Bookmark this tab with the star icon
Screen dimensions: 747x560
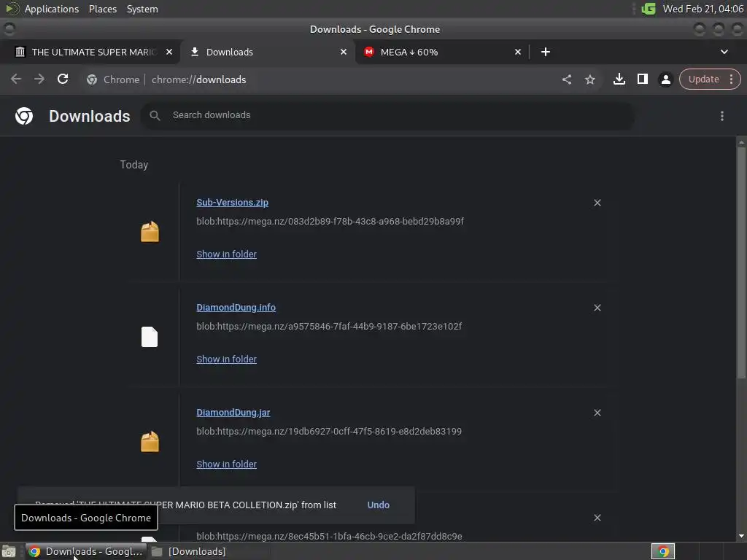(x=589, y=79)
